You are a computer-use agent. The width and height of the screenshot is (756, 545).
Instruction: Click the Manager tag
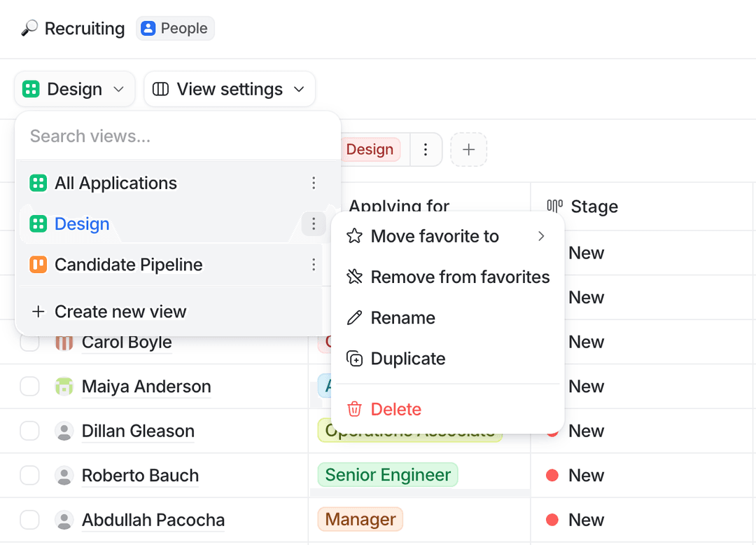pyautogui.click(x=360, y=519)
